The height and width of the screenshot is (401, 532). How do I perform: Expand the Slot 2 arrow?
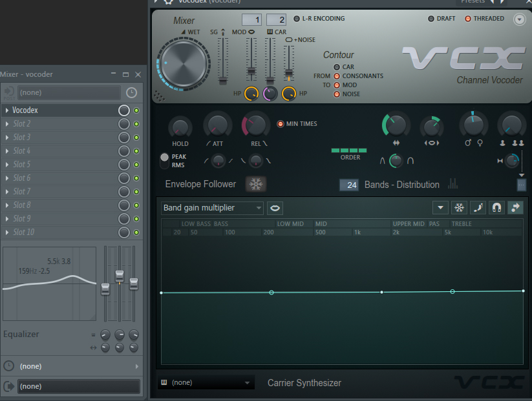pos(6,124)
